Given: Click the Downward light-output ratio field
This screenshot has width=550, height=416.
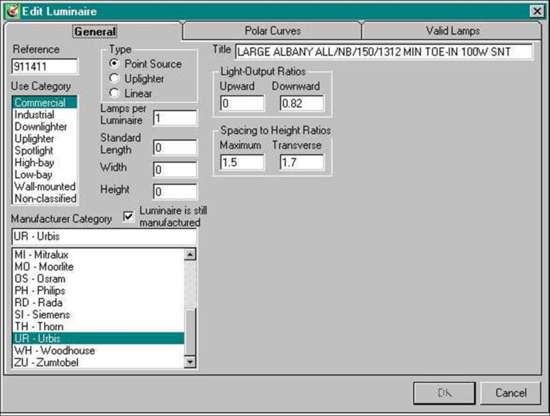Looking at the screenshot, I should 302,103.
